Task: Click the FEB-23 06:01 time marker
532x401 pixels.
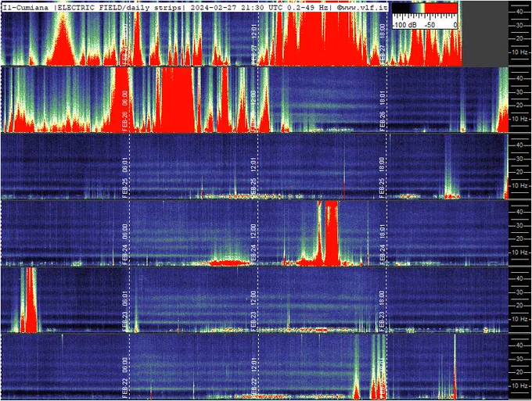Action: (125, 311)
